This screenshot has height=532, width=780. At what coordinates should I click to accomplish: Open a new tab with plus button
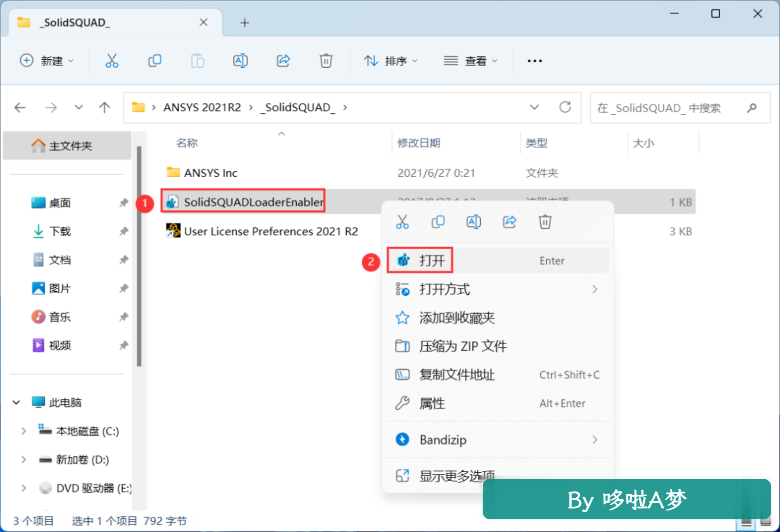point(245,23)
